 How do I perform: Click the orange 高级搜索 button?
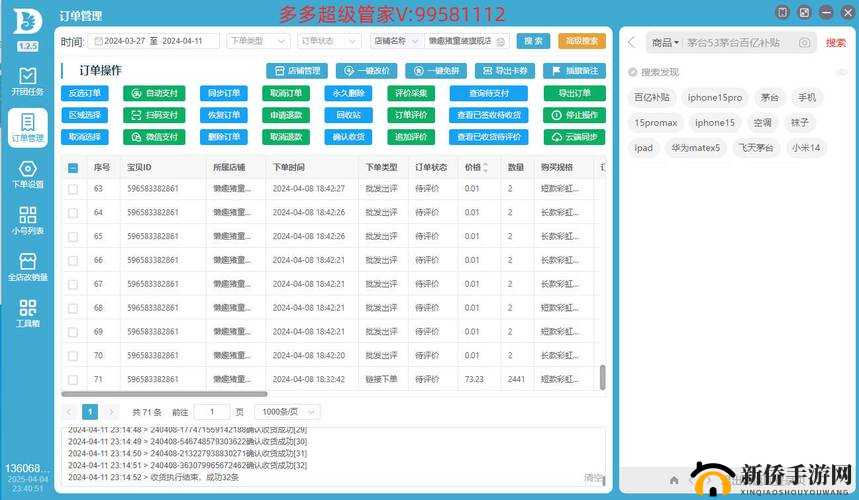coord(582,41)
